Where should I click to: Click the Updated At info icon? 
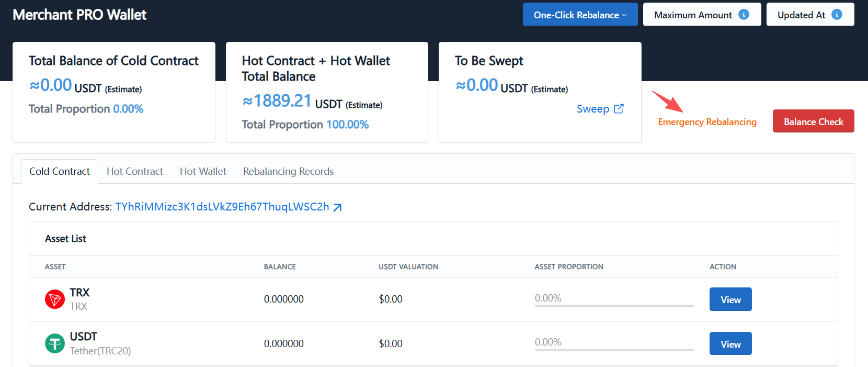coord(837,15)
